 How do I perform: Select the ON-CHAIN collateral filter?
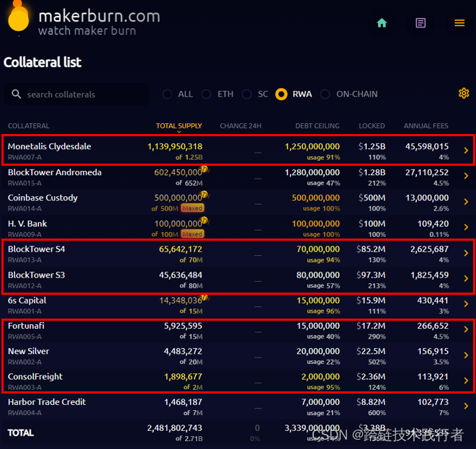click(x=349, y=94)
